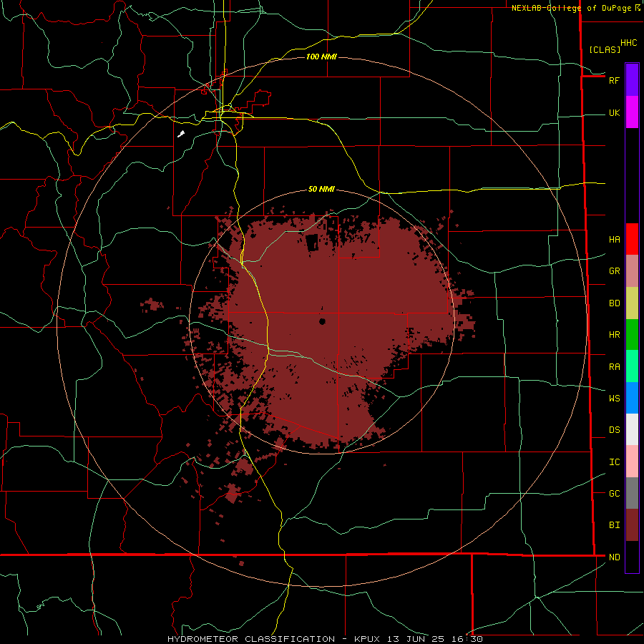The image size is (644, 644).
Task: Click the [CLAS] units label
Action: 605,49
